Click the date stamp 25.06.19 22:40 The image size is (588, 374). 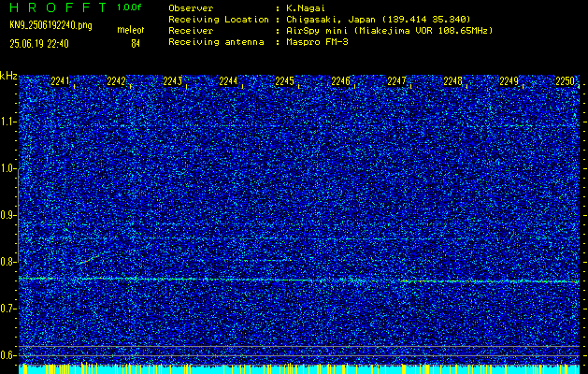pos(39,44)
